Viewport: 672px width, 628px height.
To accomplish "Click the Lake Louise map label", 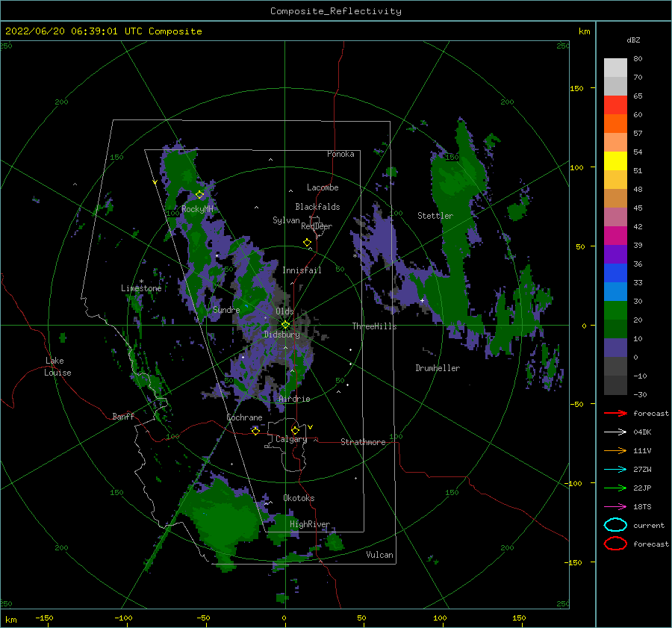I will coord(57,367).
